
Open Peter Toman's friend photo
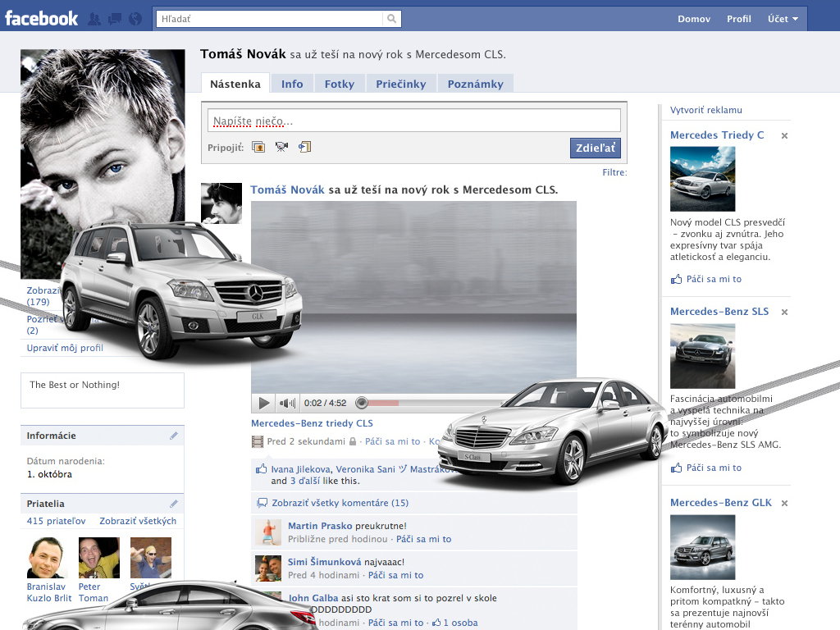tap(98, 558)
